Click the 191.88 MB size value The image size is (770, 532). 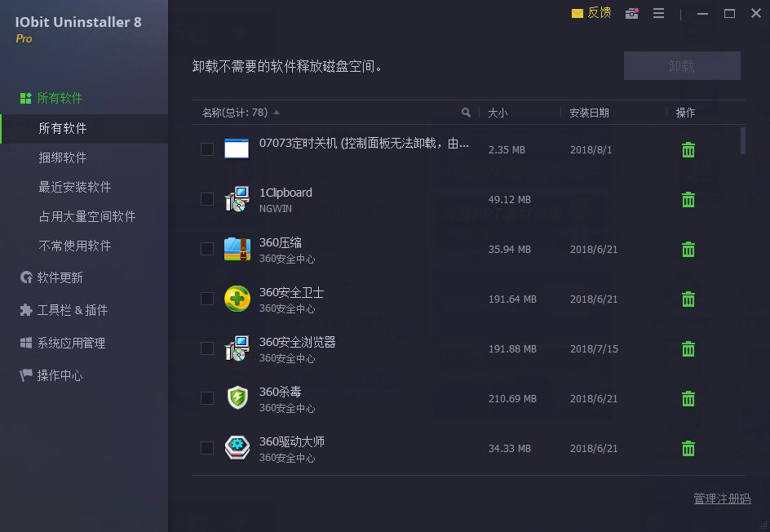512,348
